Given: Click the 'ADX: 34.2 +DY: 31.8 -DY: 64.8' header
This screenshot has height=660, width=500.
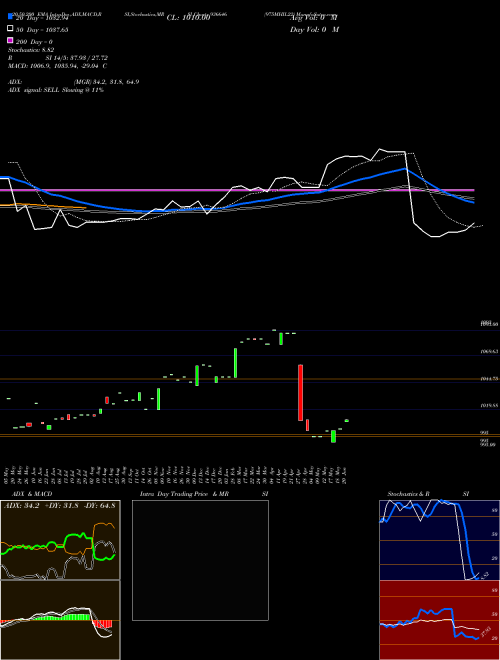Looking at the screenshot, I should tap(60, 505).
